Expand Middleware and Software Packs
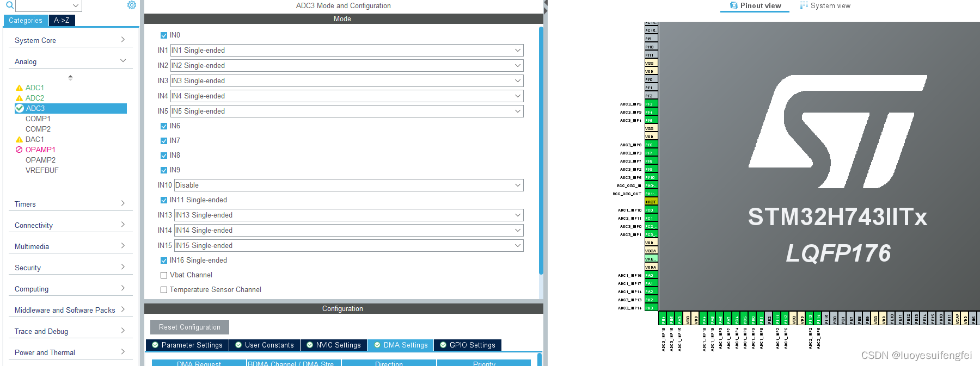The width and height of the screenshot is (980, 366). coord(70,310)
